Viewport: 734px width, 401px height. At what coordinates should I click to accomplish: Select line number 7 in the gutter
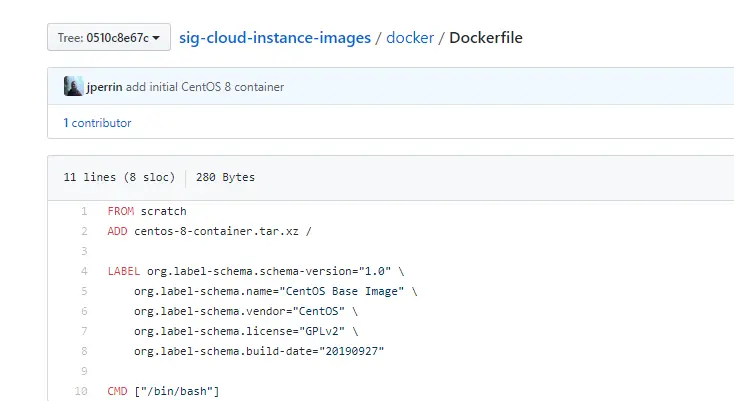click(x=85, y=331)
